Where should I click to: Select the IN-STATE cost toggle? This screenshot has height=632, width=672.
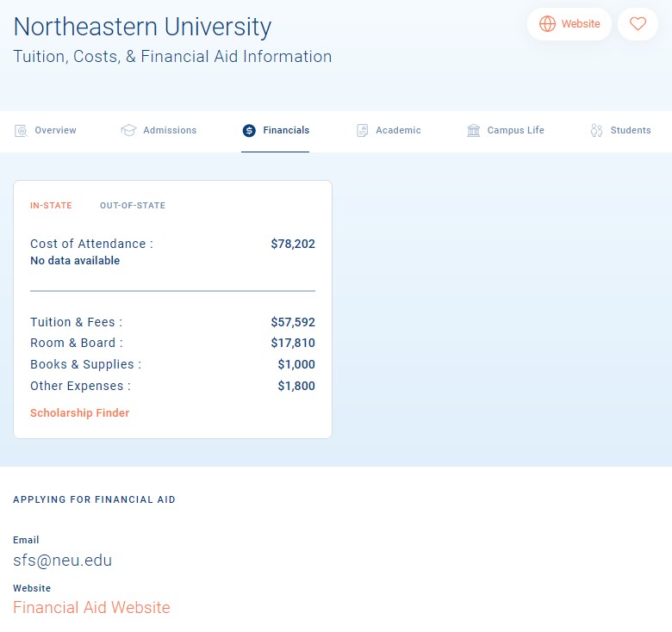pos(51,206)
